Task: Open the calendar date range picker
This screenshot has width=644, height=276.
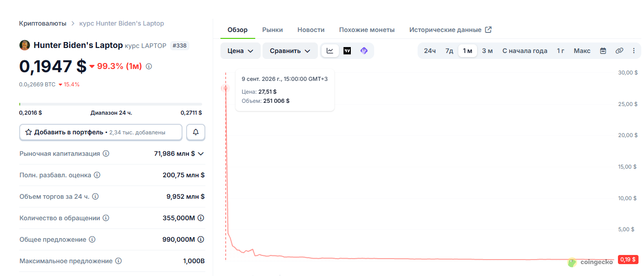Action: point(603,51)
